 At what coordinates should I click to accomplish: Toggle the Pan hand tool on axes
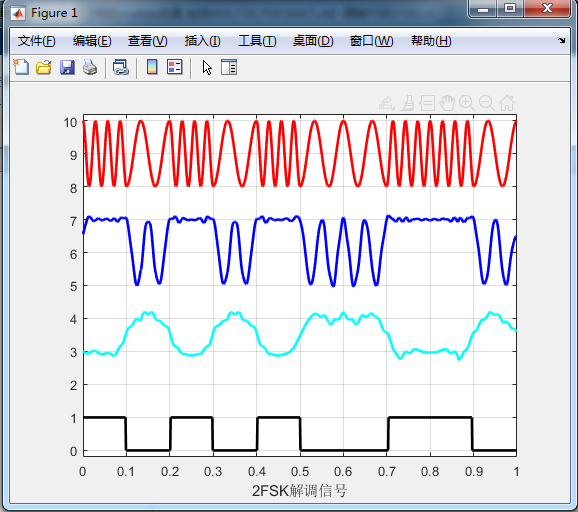click(447, 103)
